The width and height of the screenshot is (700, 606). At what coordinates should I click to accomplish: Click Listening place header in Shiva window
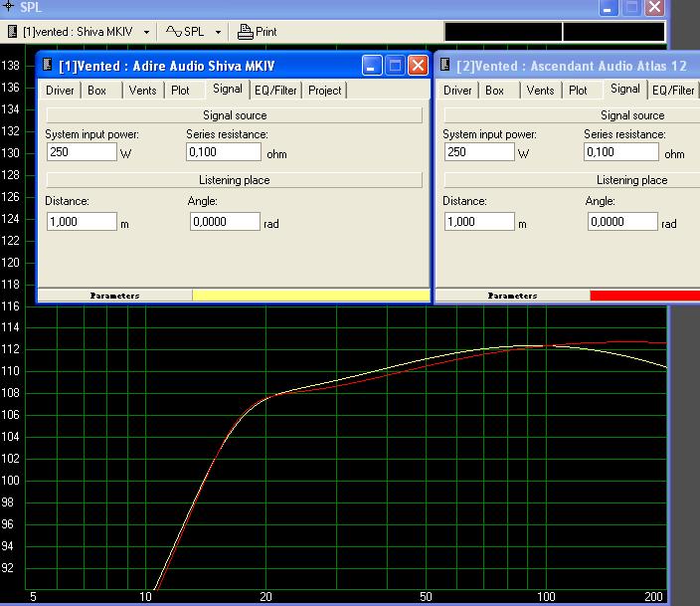tap(235, 180)
